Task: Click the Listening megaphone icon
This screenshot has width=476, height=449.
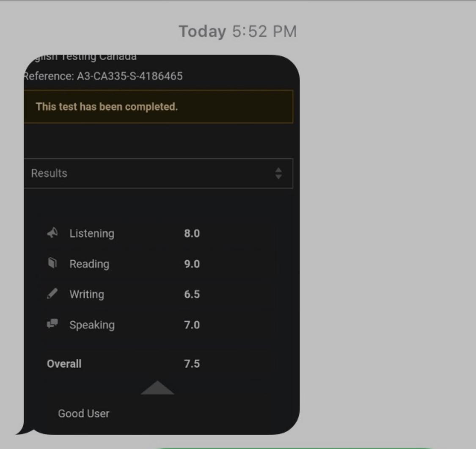Action: click(x=52, y=233)
